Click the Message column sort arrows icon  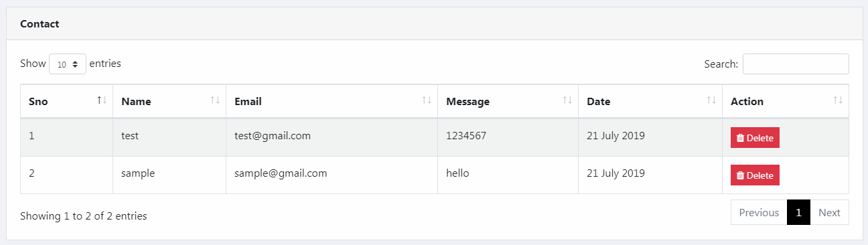[567, 100]
